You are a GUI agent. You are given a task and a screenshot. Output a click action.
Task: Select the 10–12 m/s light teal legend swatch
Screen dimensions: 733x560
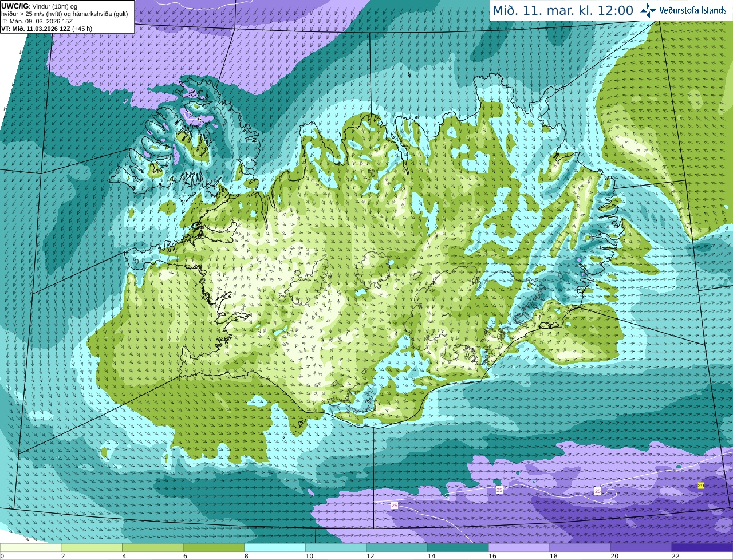pyautogui.click(x=336, y=547)
